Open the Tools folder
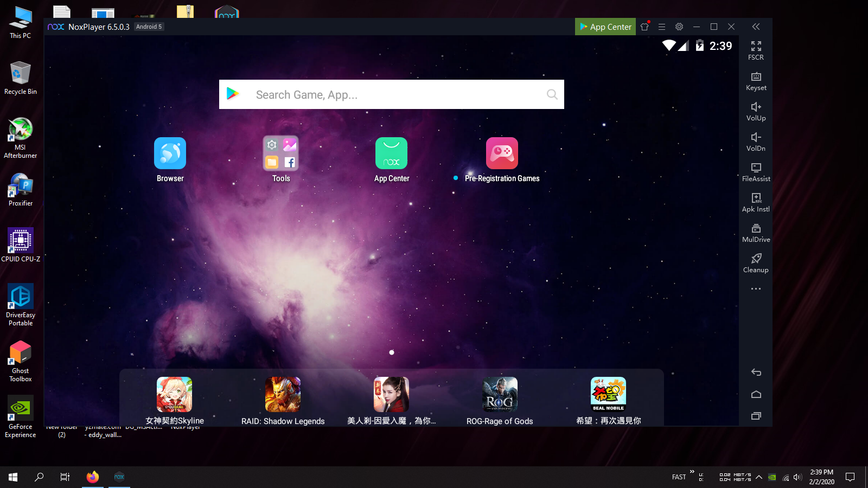This screenshot has height=488, width=868. (x=281, y=160)
